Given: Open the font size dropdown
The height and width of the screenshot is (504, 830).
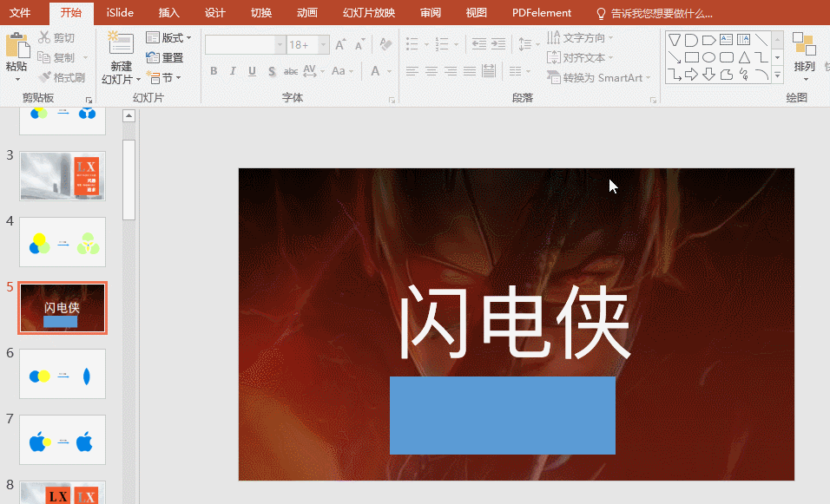Looking at the screenshot, I should tap(323, 45).
